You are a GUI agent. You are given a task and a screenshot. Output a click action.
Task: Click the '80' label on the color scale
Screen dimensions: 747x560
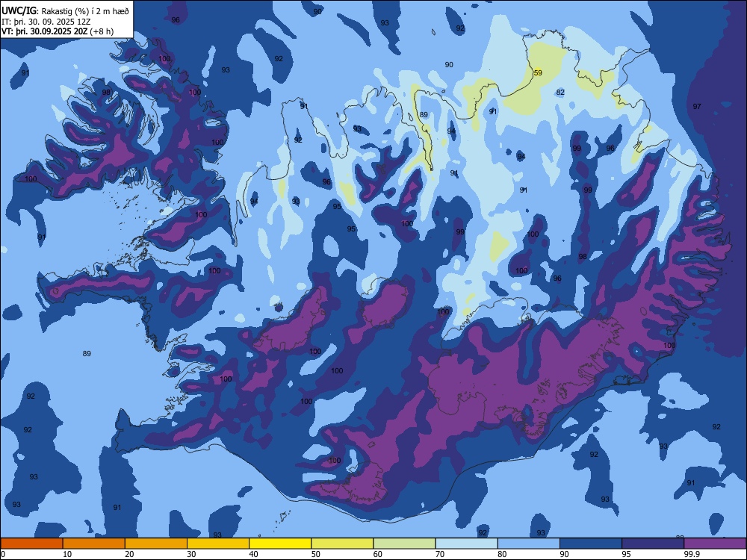[x=502, y=554]
